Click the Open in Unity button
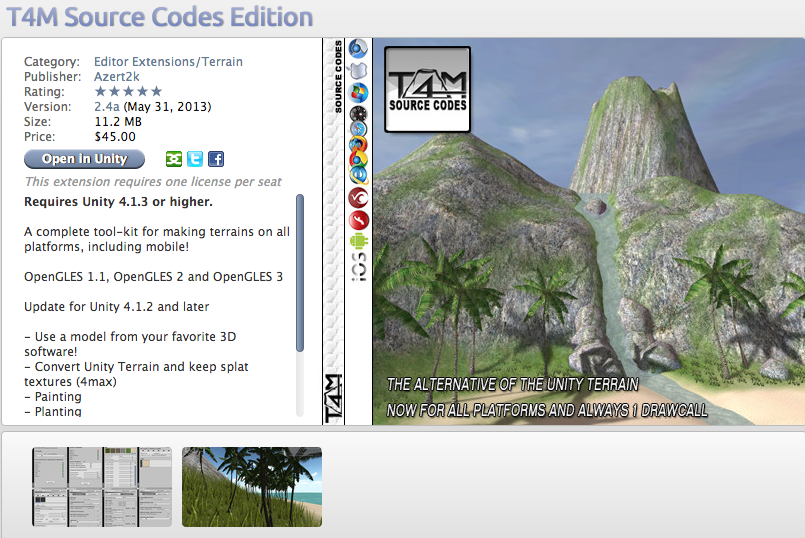805x538 pixels. click(84, 159)
